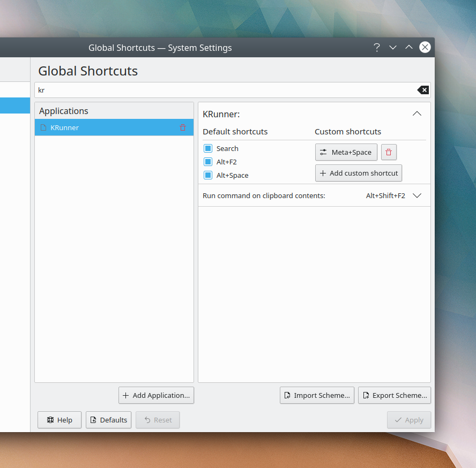Click the up chevron in the title bar
Screen dimensions: 476x468
[x=408, y=48]
